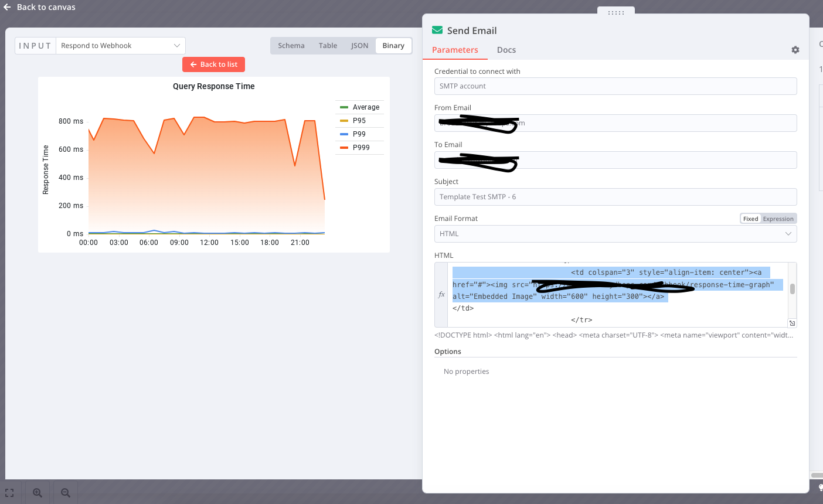Open the Respond to Webhook input dropdown
The image size is (823, 504).
click(x=120, y=46)
